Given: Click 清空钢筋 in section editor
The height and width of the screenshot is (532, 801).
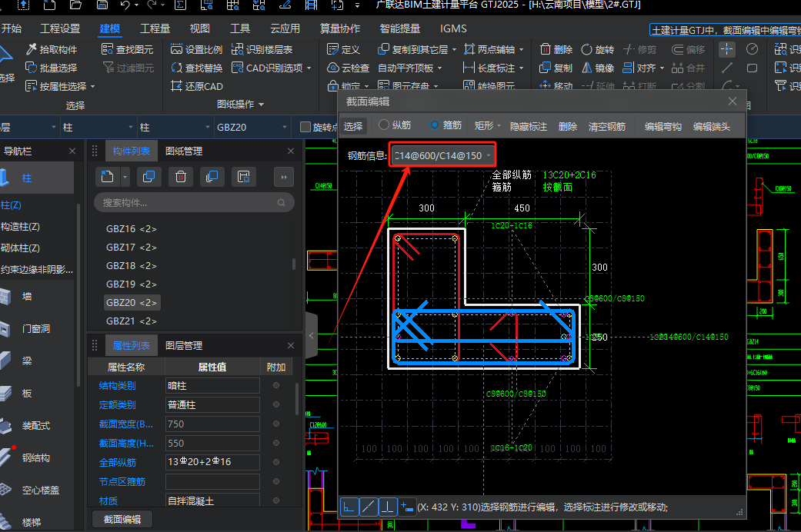Looking at the screenshot, I should [607, 126].
